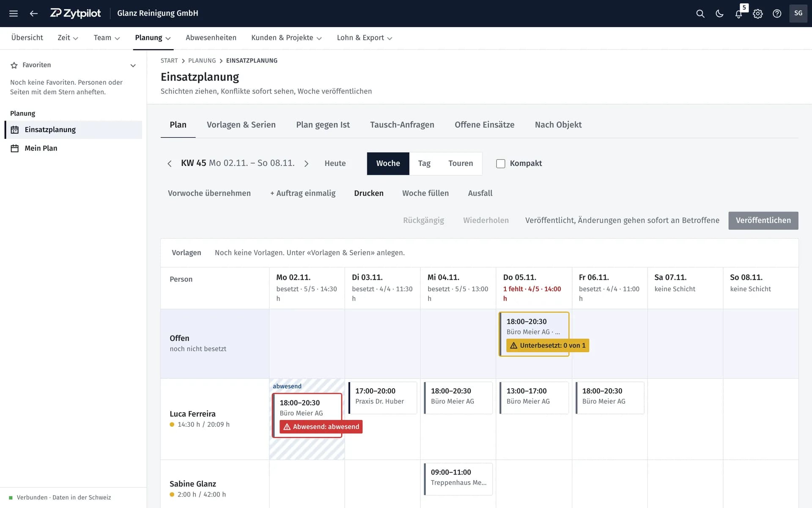Click the Mein Plan calendar icon
The height and width of the screenshot is (508, 812).
(15, 148)
